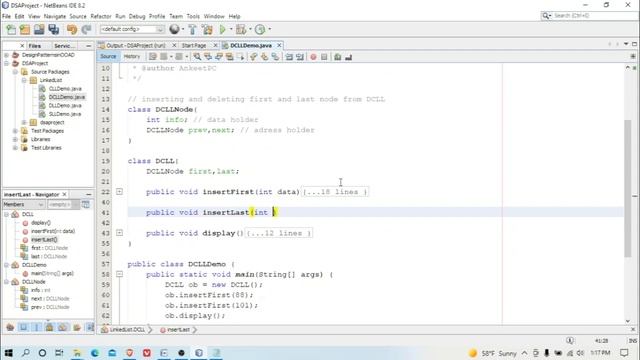Close the DCLLDemo.java tab

point(279,45)
